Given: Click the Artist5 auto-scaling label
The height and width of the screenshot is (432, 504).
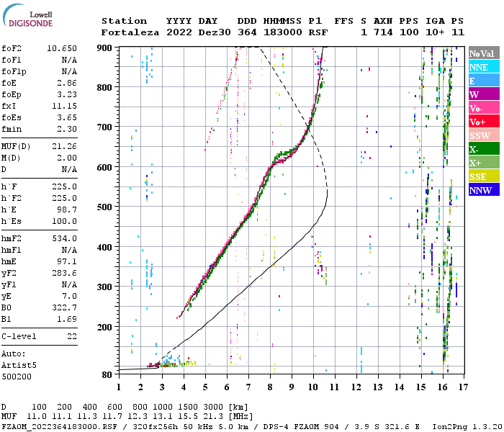Looking at the screenshot, I should coord(19,366).
